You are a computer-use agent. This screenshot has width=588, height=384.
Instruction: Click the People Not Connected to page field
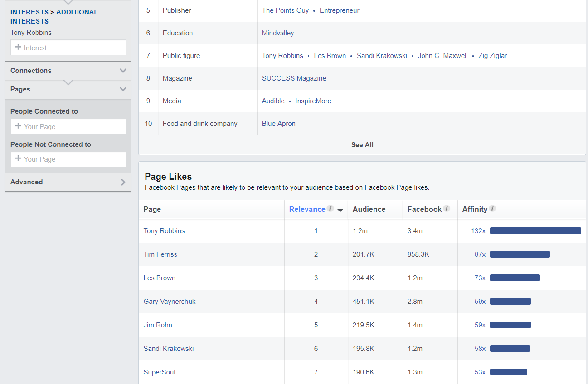68,159
